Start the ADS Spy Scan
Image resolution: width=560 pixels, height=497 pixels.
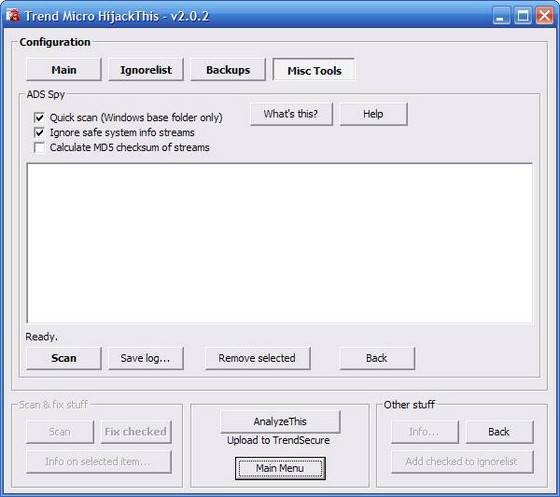[64, 358]
